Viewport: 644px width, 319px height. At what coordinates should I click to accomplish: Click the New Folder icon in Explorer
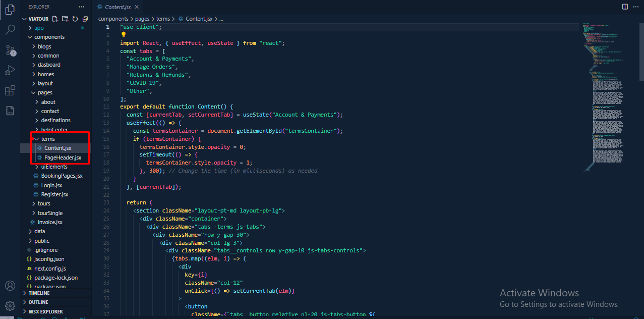pos(65,19)
